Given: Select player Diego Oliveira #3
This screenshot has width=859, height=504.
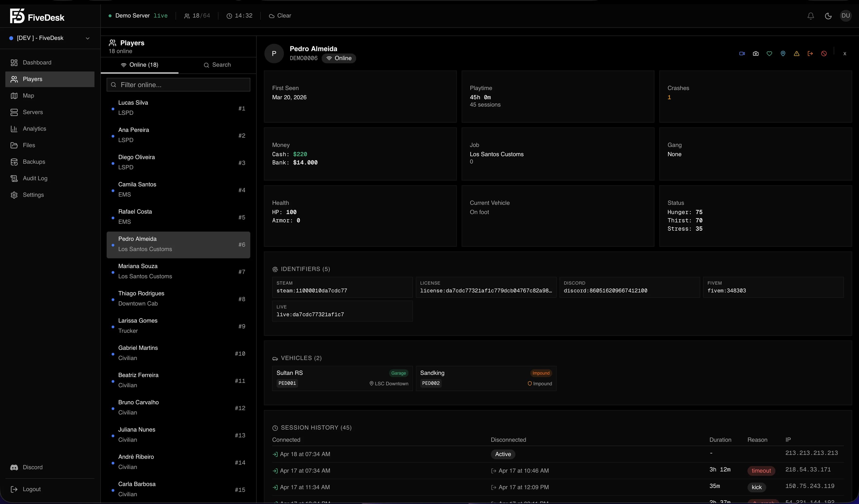Looking at the screenshot, I should (x=178, y=163).
